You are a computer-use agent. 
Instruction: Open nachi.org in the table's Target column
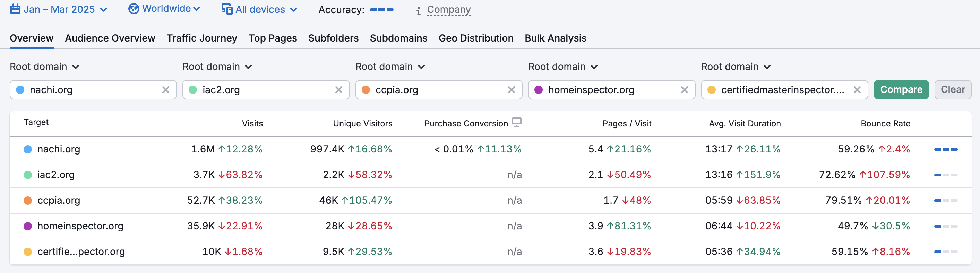click(x=59, y=149)
